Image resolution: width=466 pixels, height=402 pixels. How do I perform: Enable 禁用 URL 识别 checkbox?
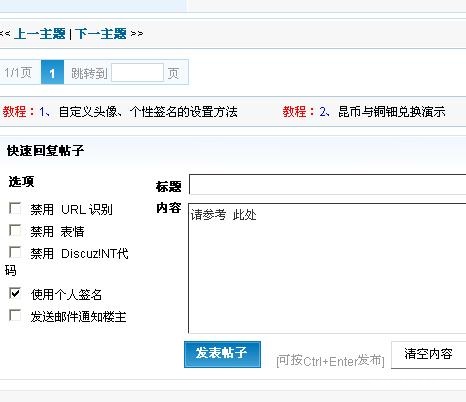15,208
